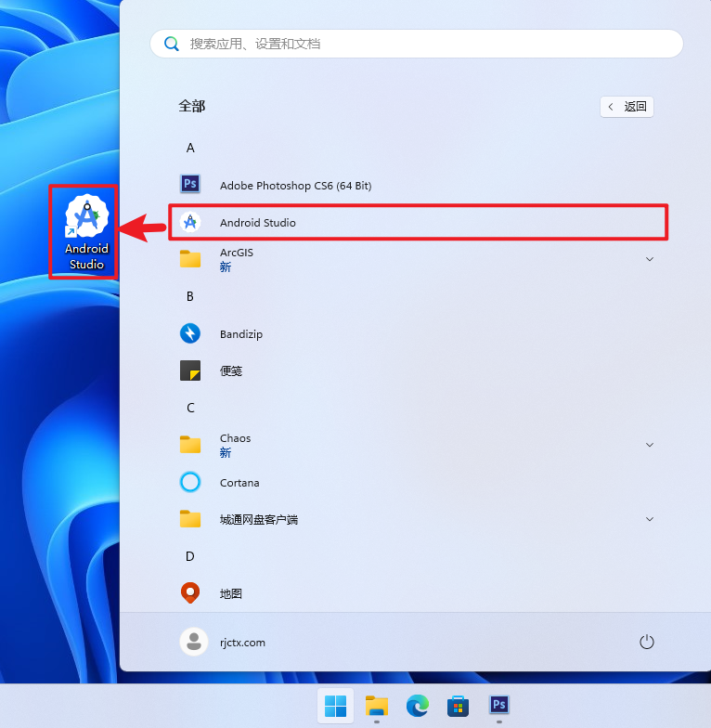Click the search box for apps and documents
Screen dimensions: 711x728
416,44
